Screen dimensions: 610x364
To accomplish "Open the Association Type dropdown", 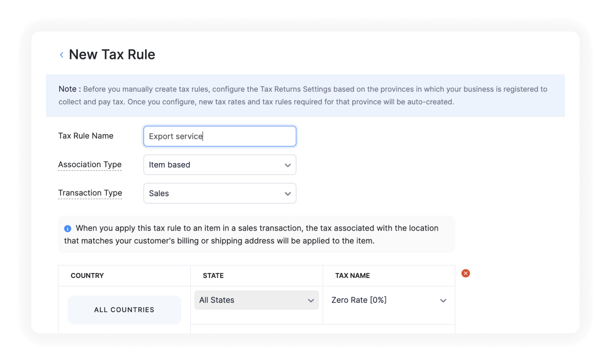I will coord(220,165).
